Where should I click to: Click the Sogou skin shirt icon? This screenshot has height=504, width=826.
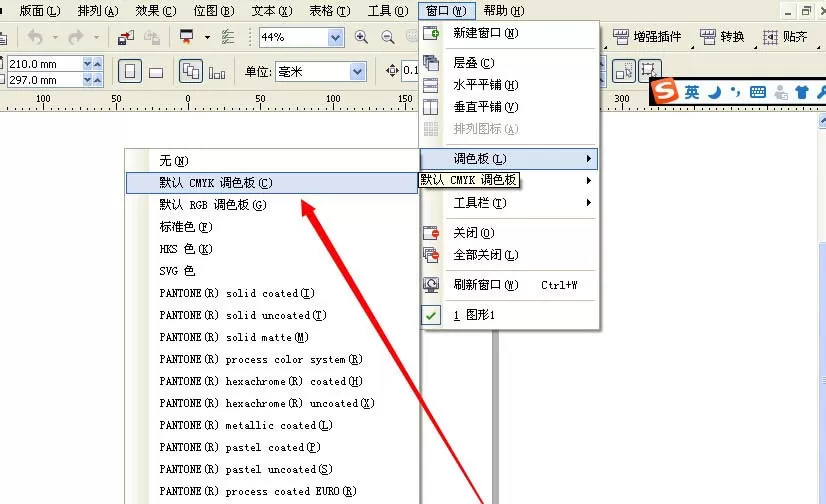(802, 93)
